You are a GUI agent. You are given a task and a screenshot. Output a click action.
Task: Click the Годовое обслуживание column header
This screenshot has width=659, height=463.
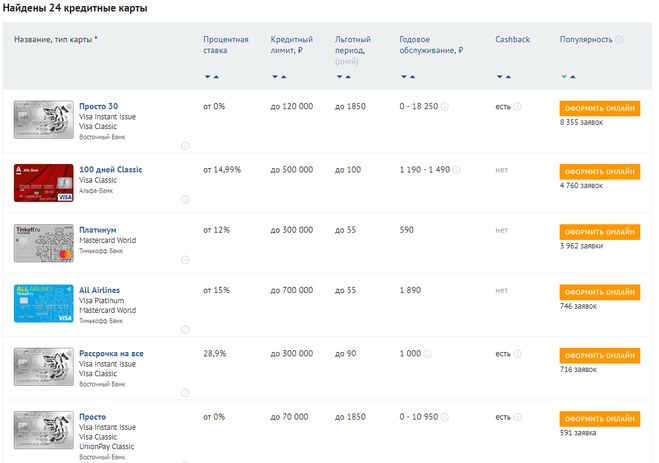tap(431, 45)
